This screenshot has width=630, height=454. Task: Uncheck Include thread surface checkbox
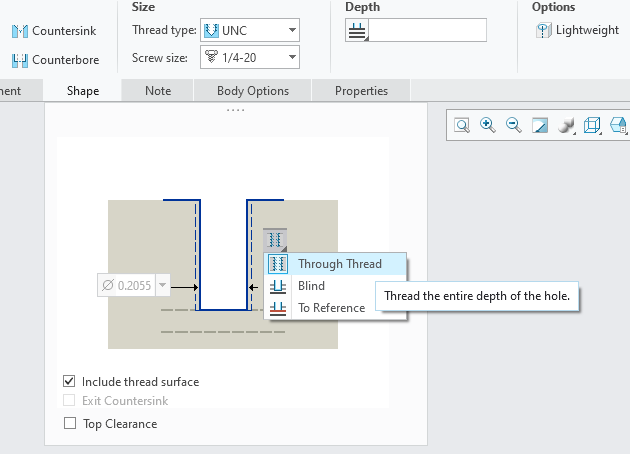[x=69, y=381]
